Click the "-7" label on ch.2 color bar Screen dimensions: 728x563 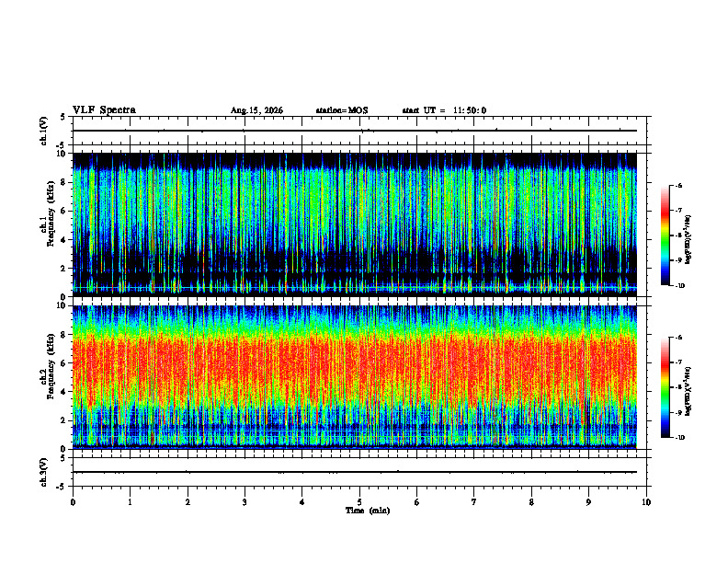678,362
